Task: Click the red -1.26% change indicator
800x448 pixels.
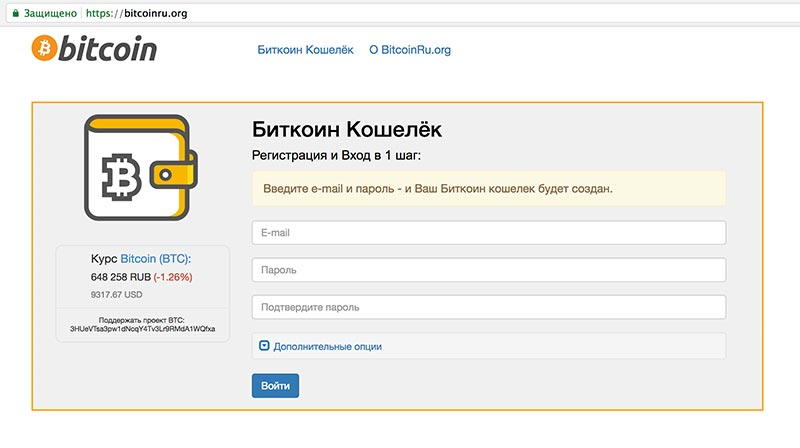Action: tap(173, 277)
